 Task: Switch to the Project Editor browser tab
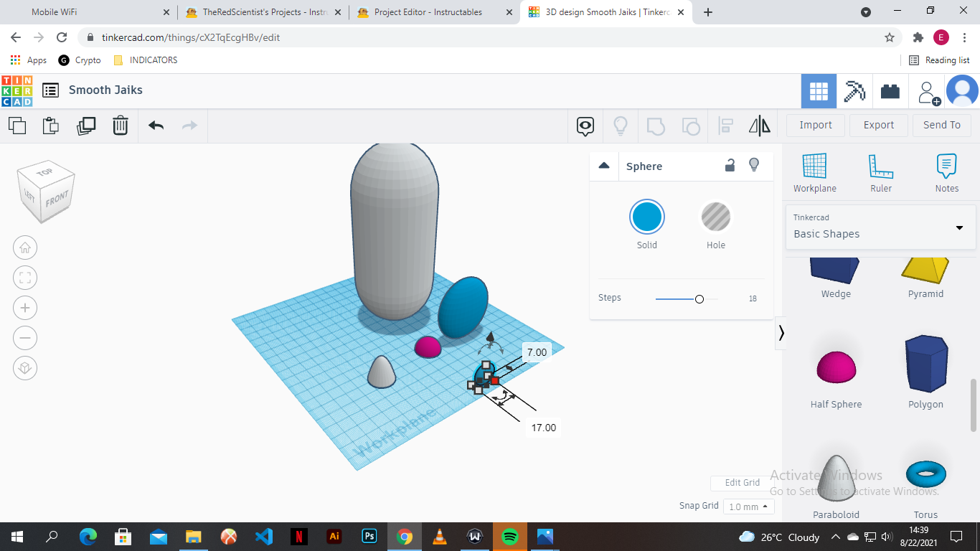click(430, 11)
